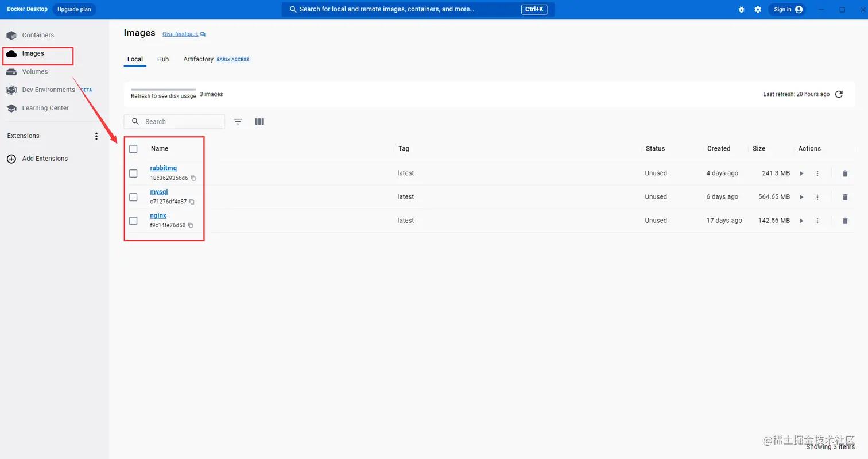
Task: Check the nginx image checkbox
Action: (x=134, y=221)
